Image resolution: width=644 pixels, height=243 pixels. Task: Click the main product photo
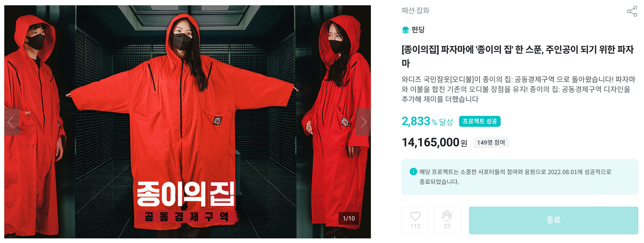click(187, 122)
